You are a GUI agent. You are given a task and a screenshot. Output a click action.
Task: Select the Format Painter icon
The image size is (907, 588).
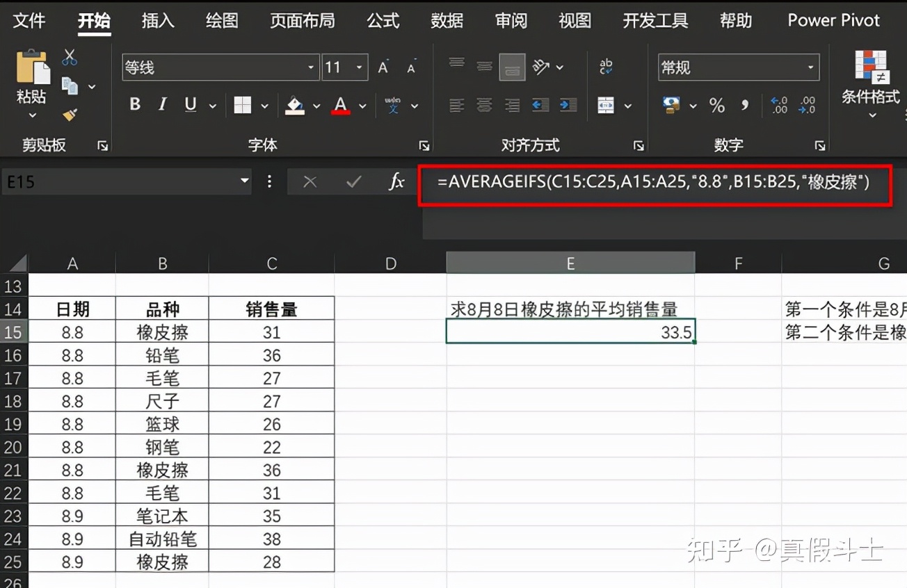(69, 113)
